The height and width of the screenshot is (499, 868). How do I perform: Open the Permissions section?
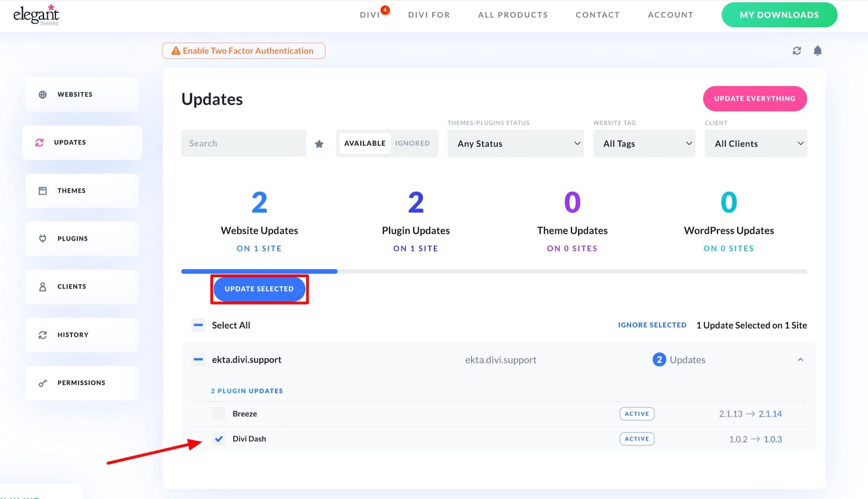(81, 382)
